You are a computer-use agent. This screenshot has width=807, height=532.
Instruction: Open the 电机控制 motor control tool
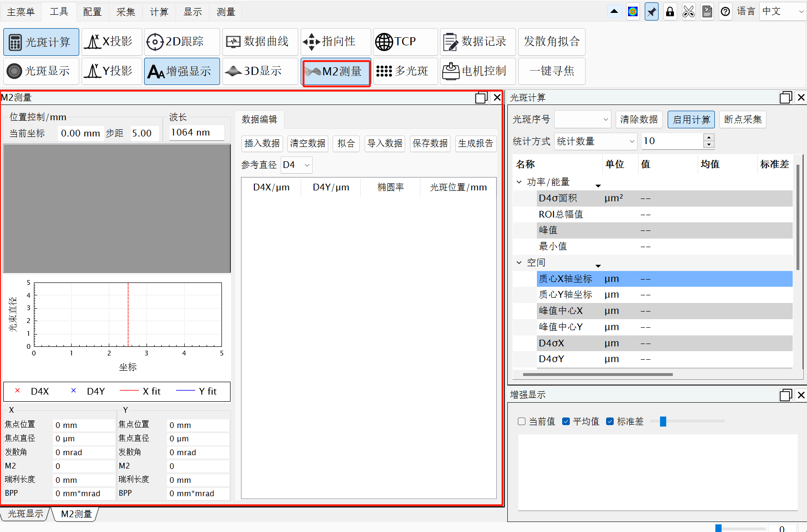(x=478, y=71)
